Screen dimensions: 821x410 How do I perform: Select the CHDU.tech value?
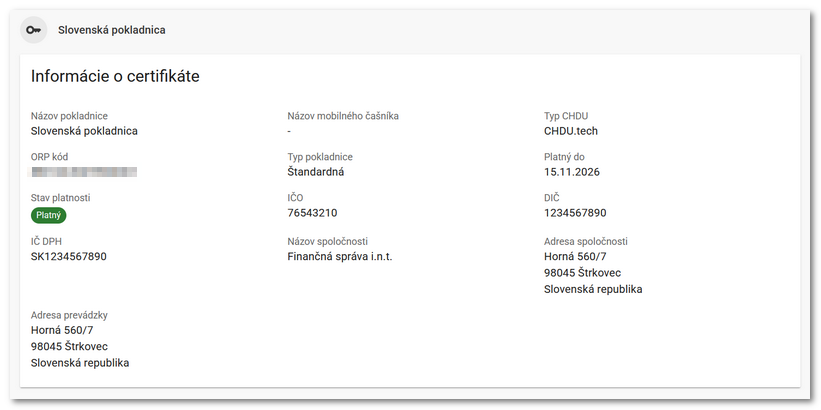[x=571, y=131]
